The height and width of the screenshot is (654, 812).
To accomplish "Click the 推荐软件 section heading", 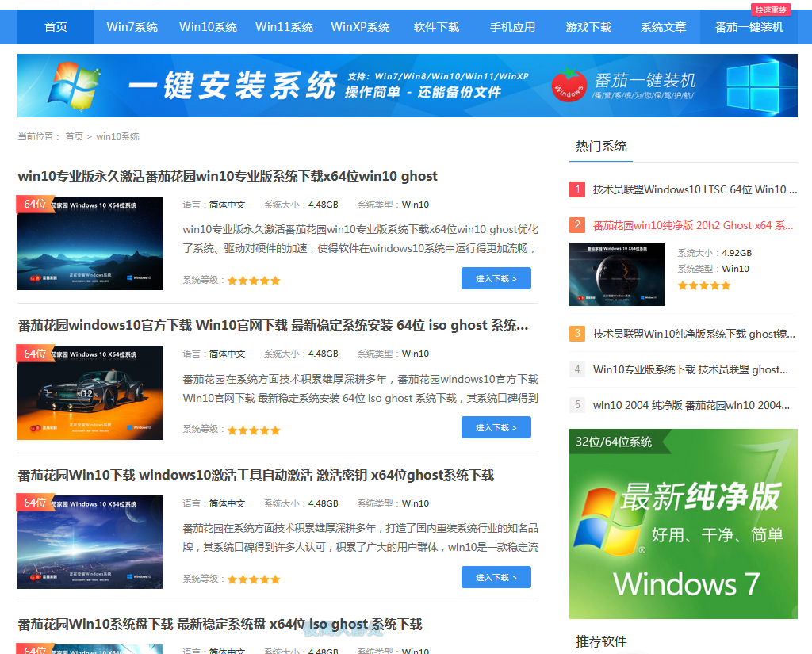I will pos(601,641).
